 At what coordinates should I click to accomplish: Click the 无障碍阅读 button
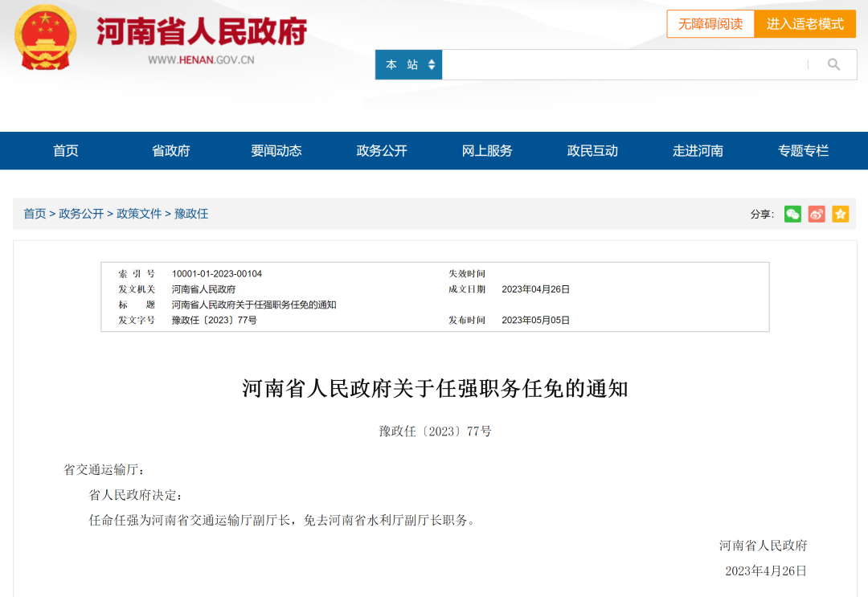[710, 24]
